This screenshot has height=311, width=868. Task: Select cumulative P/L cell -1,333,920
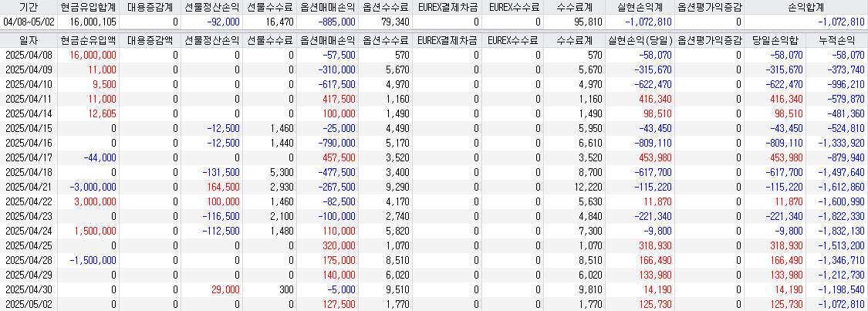[836, 144]
